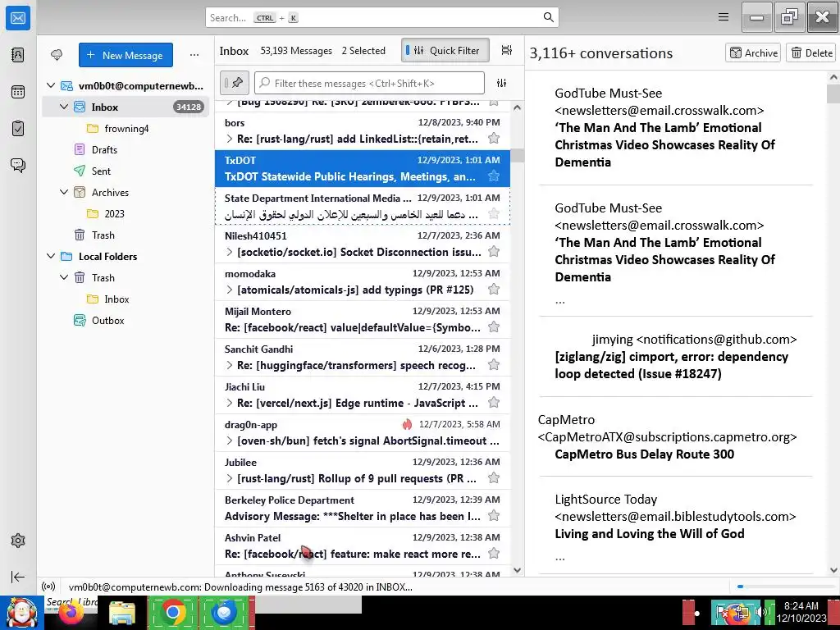Expand the bors rust-lang thread
The width and height of the screenshot is (840, 630).
(x=230, y=139)
